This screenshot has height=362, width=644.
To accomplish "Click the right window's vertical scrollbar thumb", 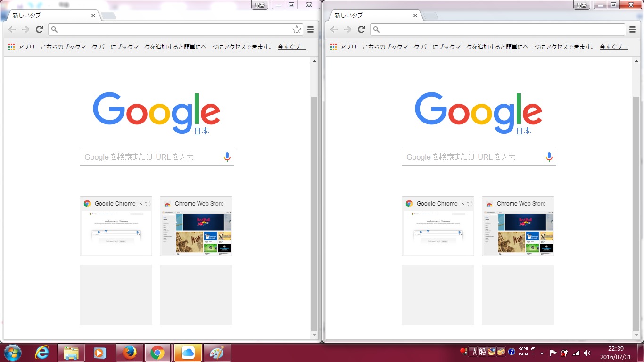I will tap(636, 214).
